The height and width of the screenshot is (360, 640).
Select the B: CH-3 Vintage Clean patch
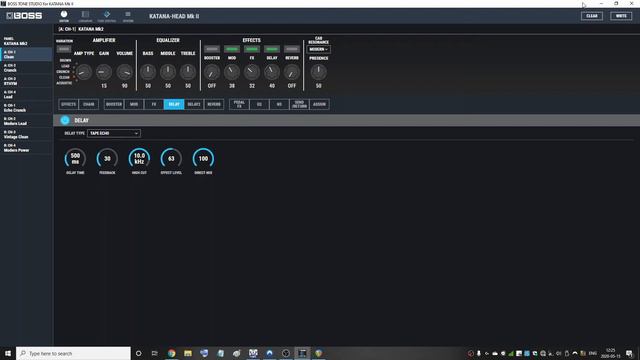[26, 134]
